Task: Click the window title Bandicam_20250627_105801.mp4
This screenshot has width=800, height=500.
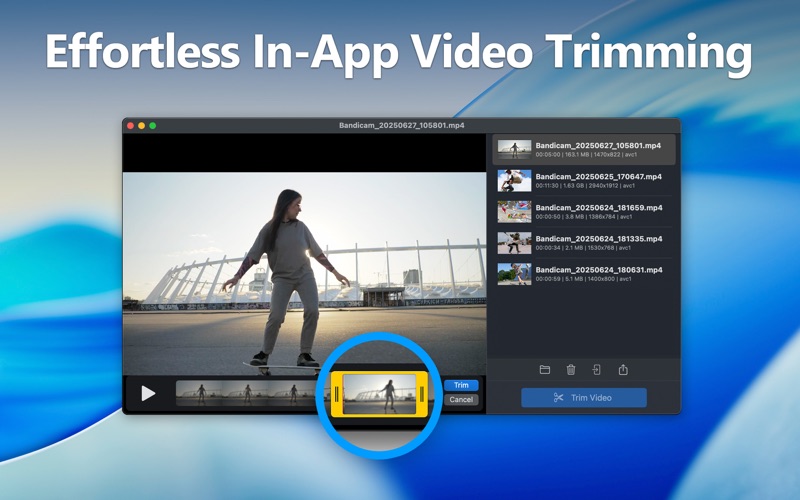Action: 402,126
